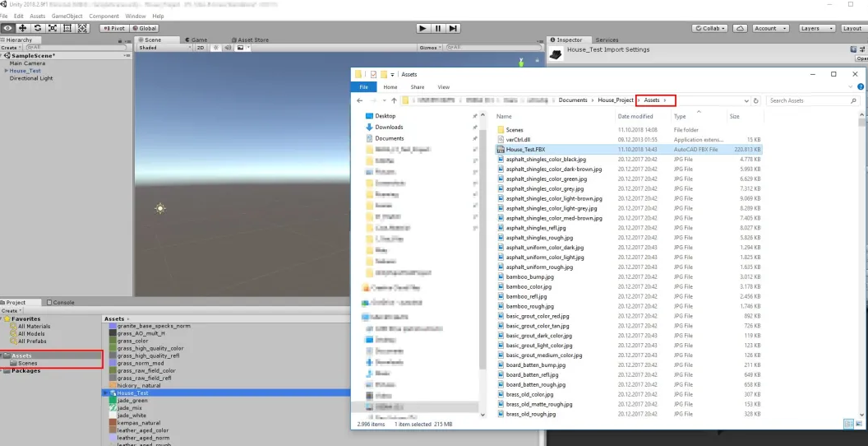Open the Collab dropdown
This screenshot has height=446, width=868.
point(711,28)
